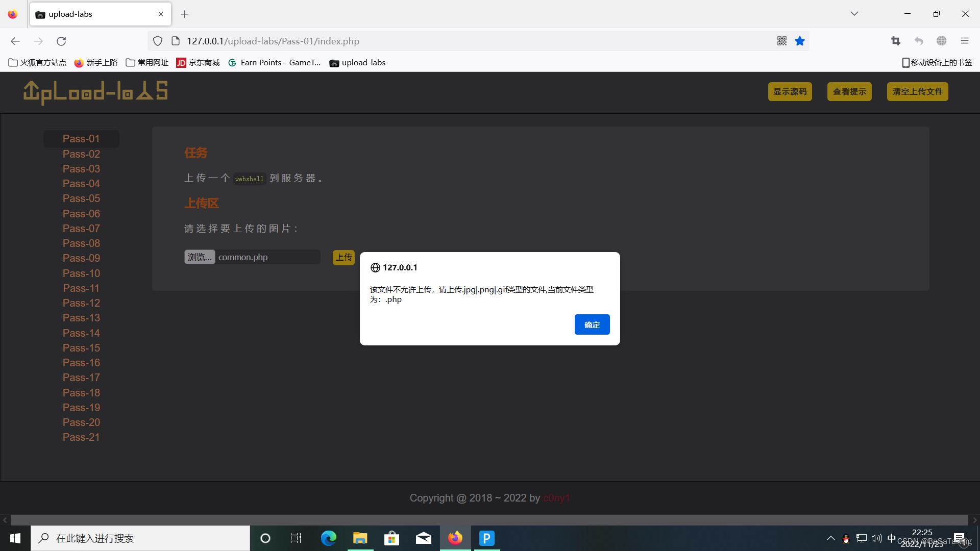980x551 pixels.
Task: Open Firefox hamburger application menu
Action: tap(964, 41)
